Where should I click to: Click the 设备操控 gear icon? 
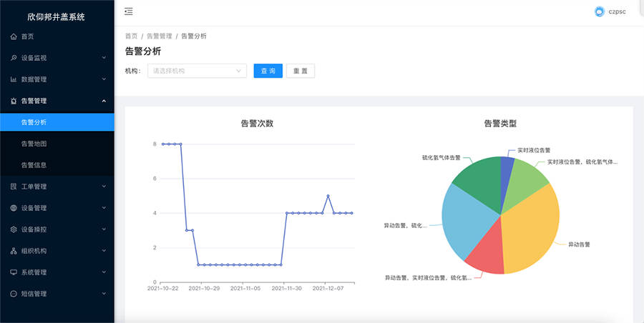[x=14, y=229]
